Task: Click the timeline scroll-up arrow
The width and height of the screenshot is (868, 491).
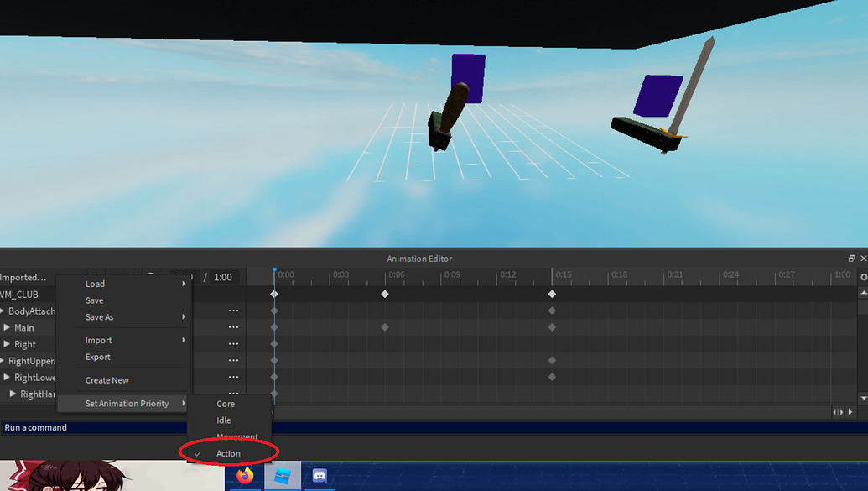Action: 863,293
